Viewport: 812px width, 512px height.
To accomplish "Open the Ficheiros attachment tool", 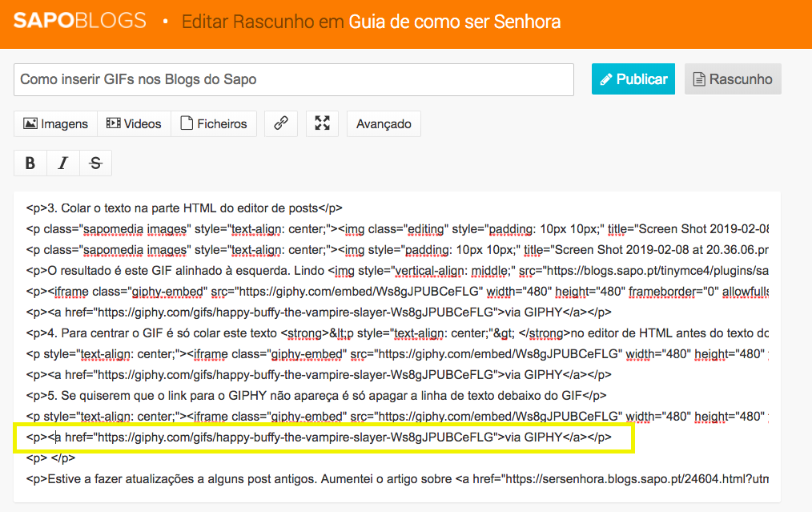I will [x=213, y=123].
